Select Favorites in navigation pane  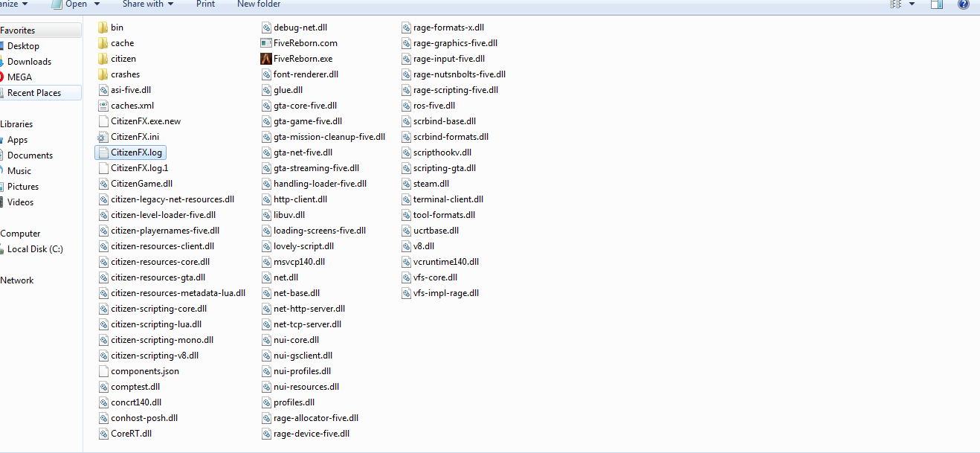click(17, 30)
